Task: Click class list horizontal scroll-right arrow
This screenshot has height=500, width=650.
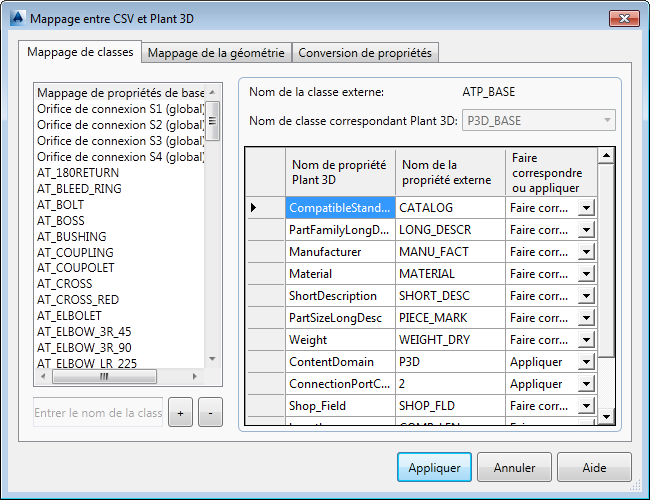Action: coord(194,376)
